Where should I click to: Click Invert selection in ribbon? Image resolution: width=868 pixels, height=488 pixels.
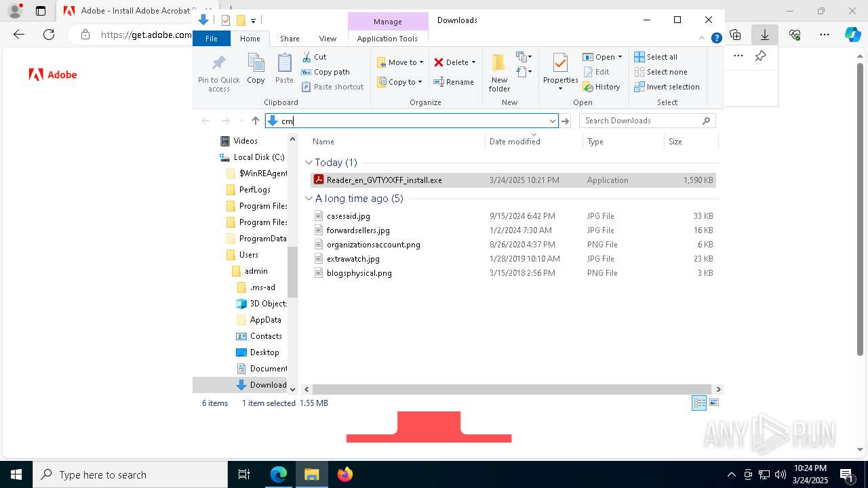click(667, 87)
